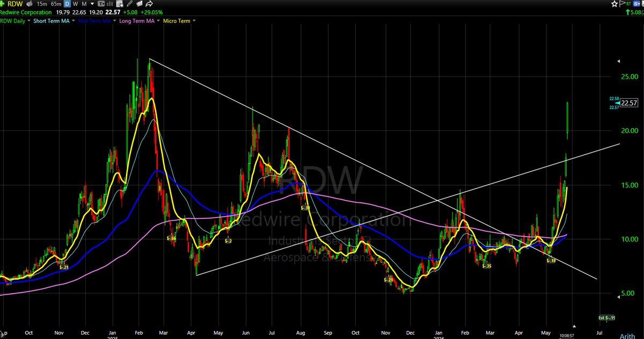Open the timeframe dropdown arrow
This screenshot has height=339, width=644.
point(92,4)
